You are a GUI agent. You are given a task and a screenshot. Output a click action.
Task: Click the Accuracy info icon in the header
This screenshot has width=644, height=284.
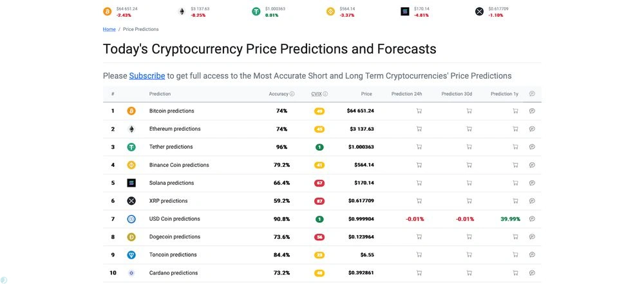292,94
